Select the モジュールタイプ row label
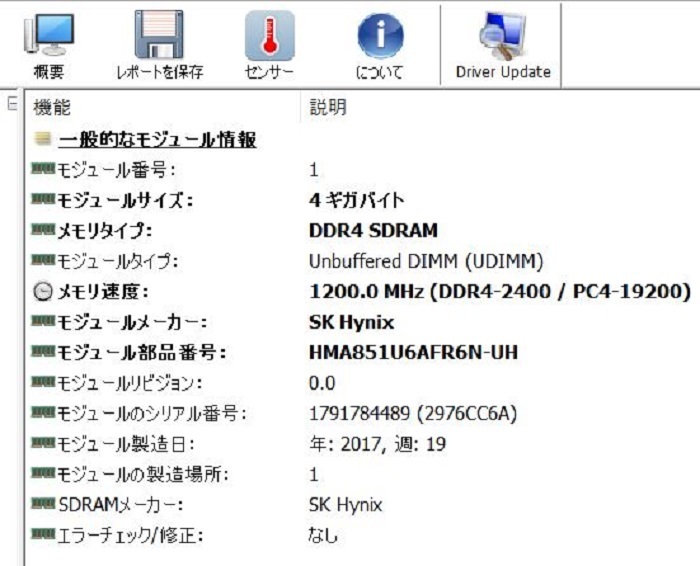This screenshot has width=700, height=566. tap(117, 261)
